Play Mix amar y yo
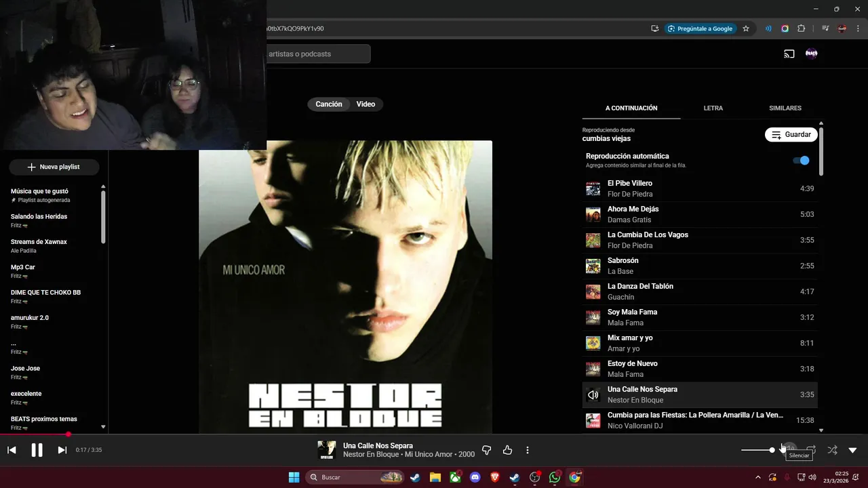 (700, 343)
